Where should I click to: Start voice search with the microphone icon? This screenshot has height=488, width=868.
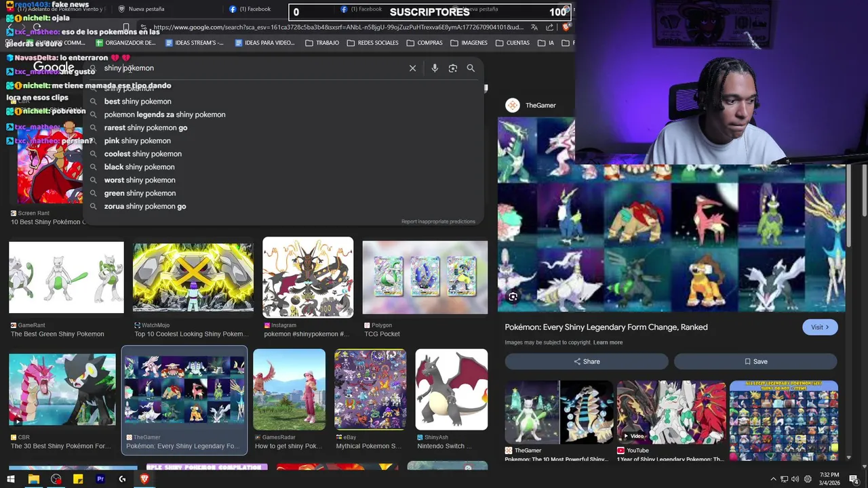(x=435, y=68)
